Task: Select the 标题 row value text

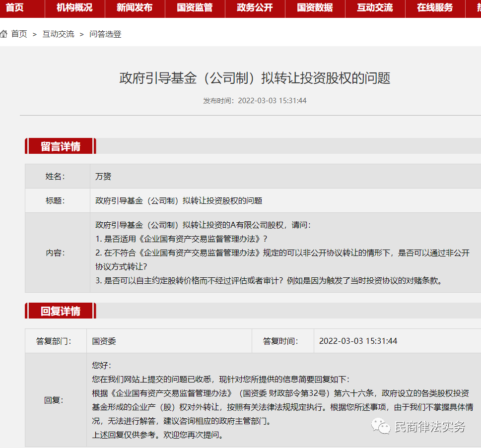Action: click(179, 200)
